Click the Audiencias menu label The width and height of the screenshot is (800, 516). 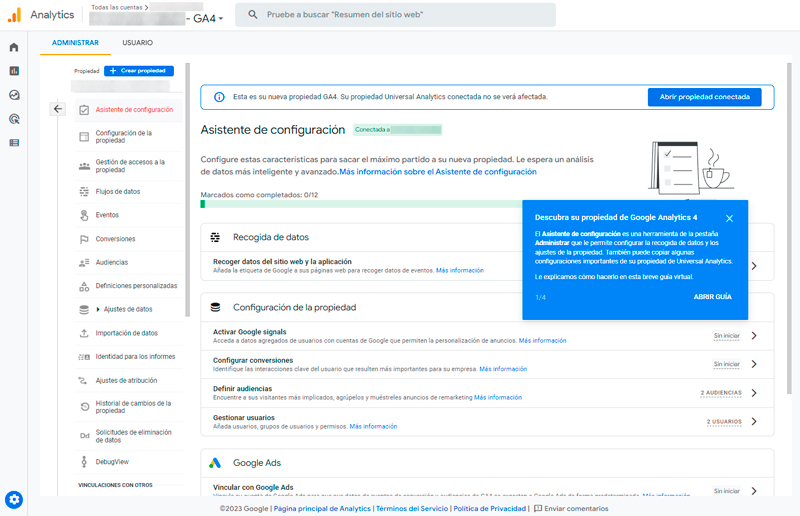tap(112, 262)
